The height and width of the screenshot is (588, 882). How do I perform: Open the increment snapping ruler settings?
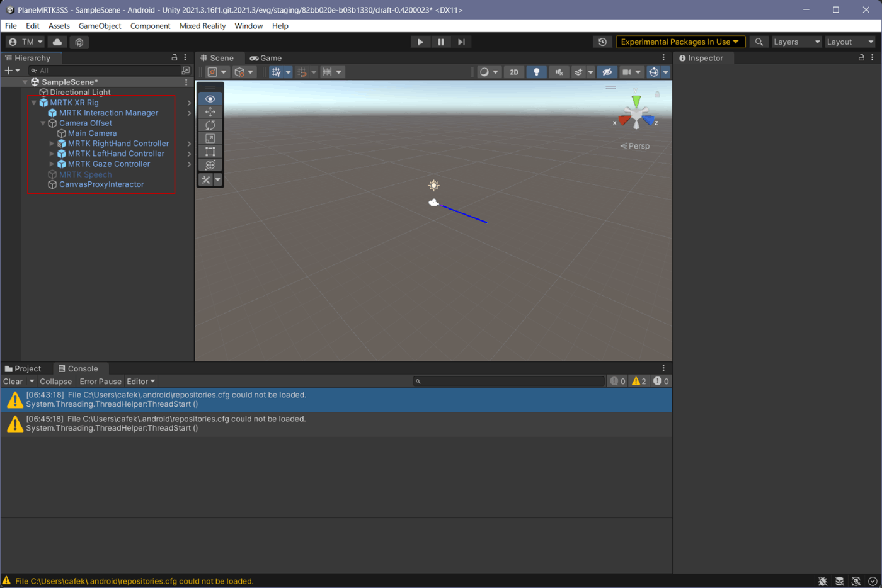327,72
